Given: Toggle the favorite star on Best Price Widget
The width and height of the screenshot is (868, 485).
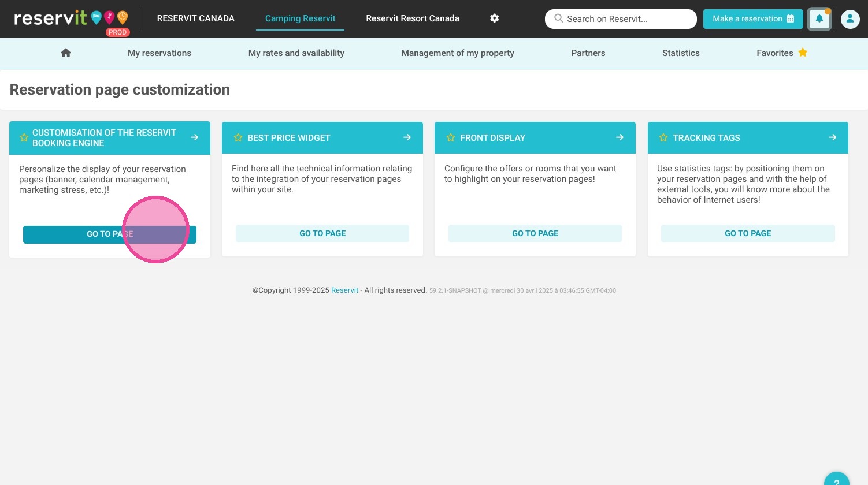Looking at the screenshot, I should coord(238,137).
